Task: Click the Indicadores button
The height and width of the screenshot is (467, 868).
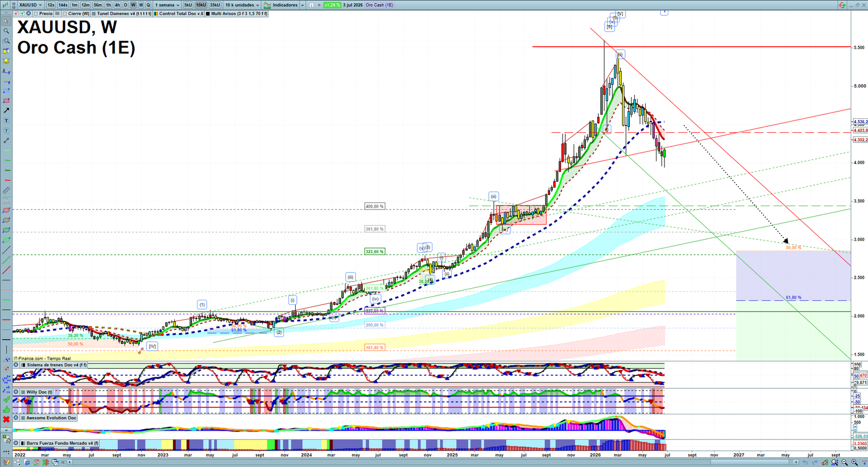Action: tap(282, 5)
